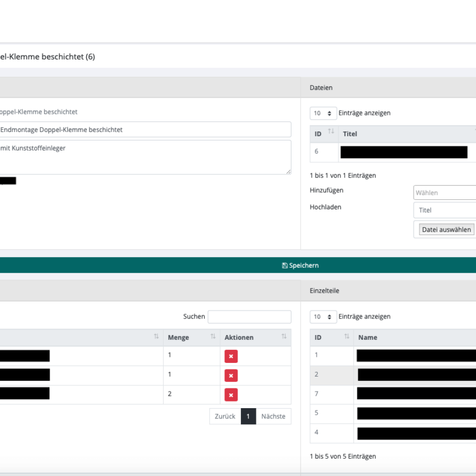The height and width of the screenshot is (476, 476).
Task: Sort the Aktionen column
Action: tap(283, 337)
